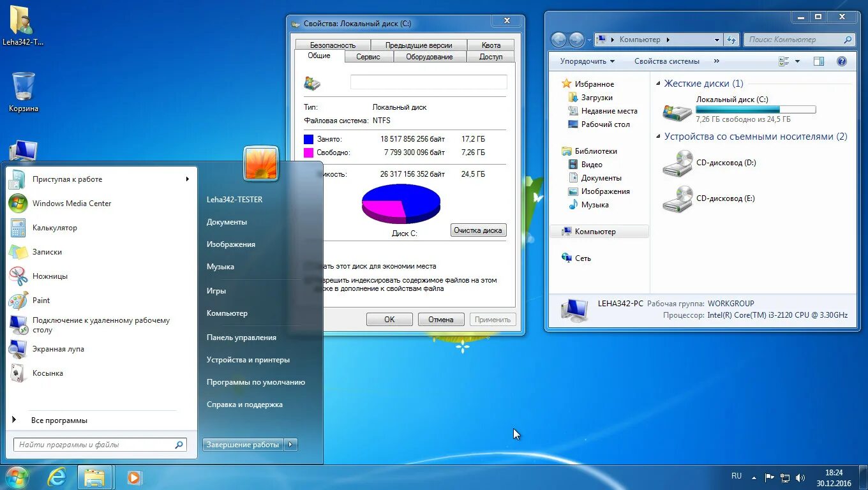868x490 pixels.
Task: Click Очистка диска button
Action: [478, 230]
